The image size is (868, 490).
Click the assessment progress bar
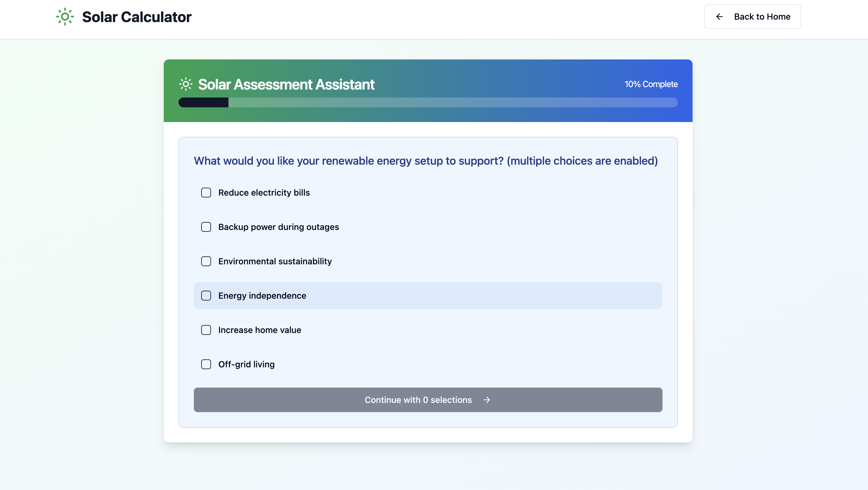pyautogui.click(x=428, y=102)
